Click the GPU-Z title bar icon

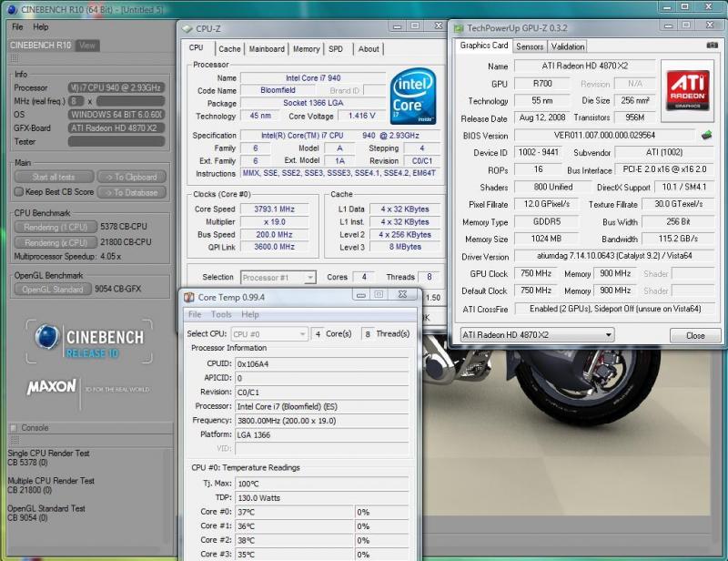[x=459, y=28]
